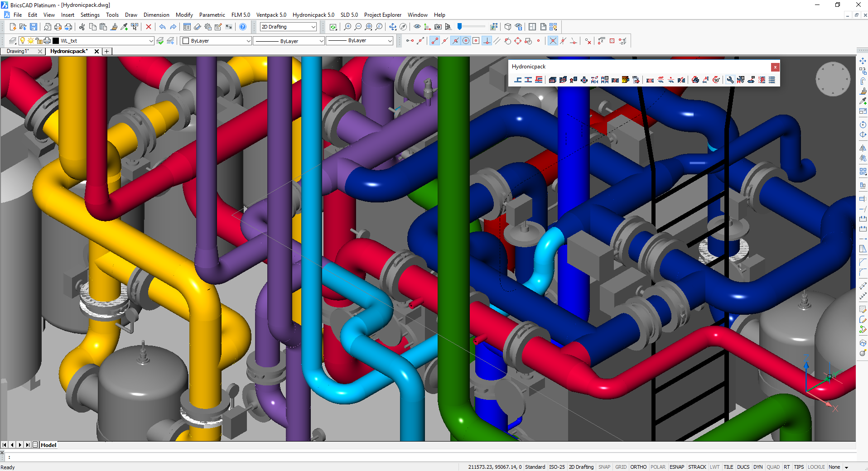Expand the WL_txt layer dropdown
This screenshot has width=868, height=471.
(151, 41)
